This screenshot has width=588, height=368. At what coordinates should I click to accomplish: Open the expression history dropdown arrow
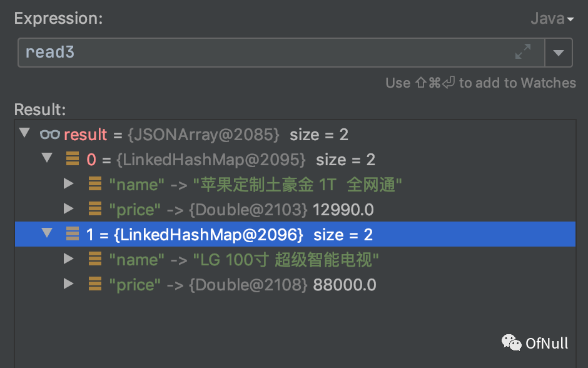[x=559, y=52]
